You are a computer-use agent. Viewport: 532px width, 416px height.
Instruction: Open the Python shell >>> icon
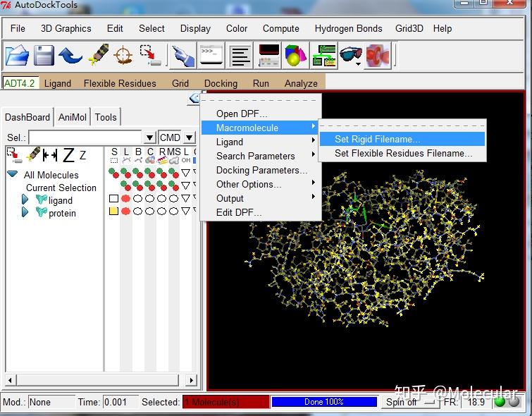211,56
